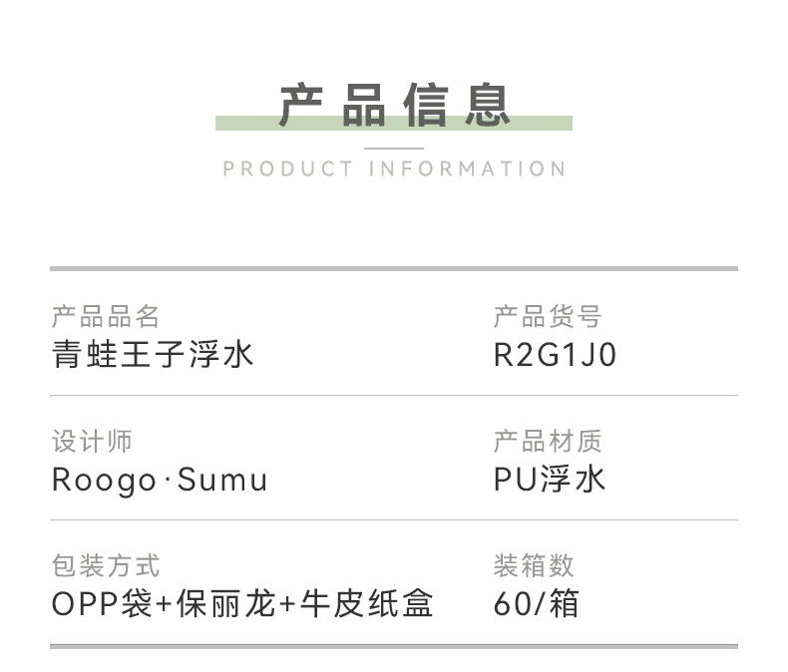Click the 设计师 label
This screenshot has height=672, width=788.
(92, 442)
